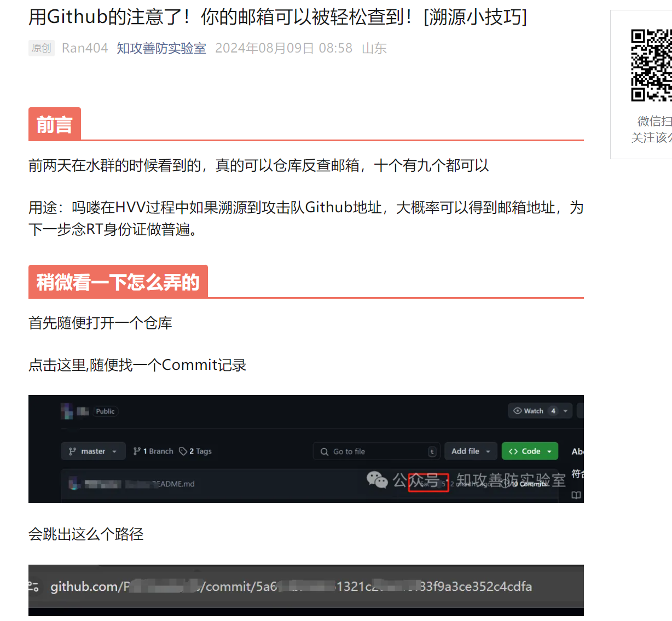672x621 pixels.
Task: Click the magnifier icon in Go to file
Action: (325, 451)
